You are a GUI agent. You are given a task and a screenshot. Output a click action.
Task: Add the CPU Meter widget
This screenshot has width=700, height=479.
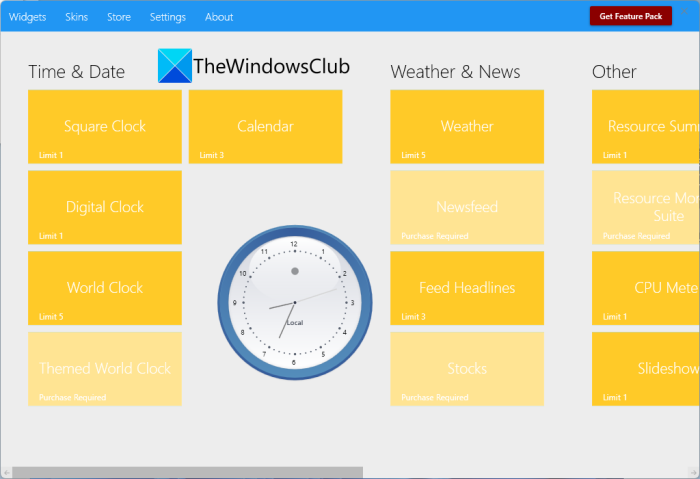point(646,288)
